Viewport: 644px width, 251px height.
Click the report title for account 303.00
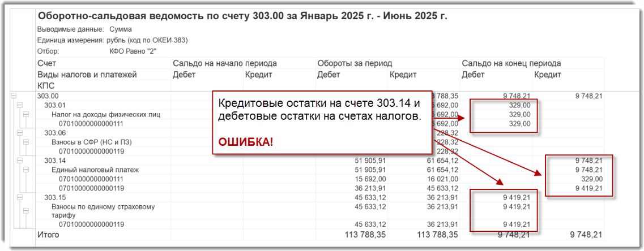pyautogui.click(x=242, y=16)
